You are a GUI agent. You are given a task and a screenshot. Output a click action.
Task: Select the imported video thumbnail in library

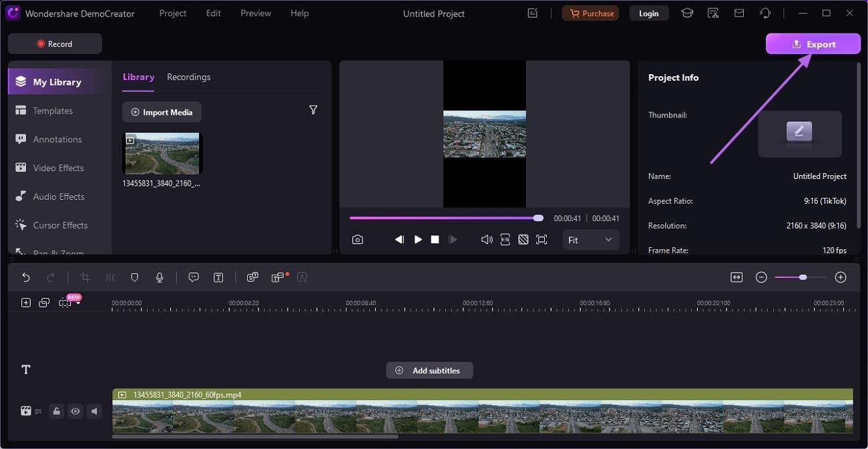click(x=162, y=153)
